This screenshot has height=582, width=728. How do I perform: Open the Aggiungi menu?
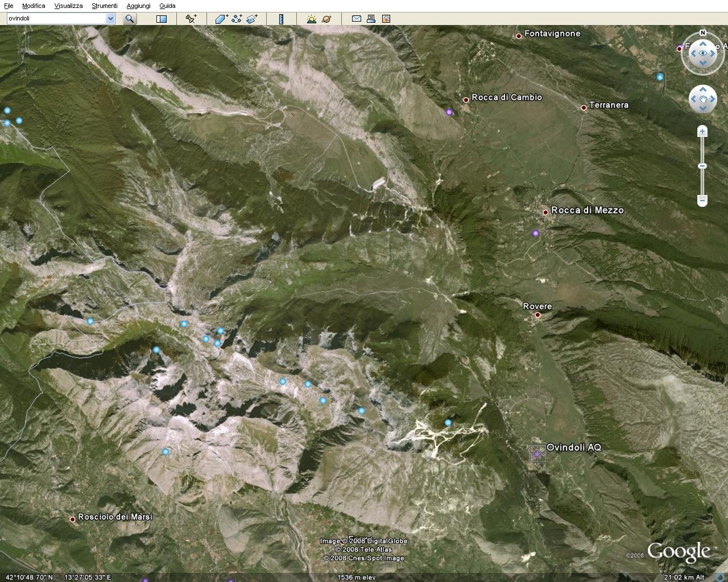(x=138, y=6)
